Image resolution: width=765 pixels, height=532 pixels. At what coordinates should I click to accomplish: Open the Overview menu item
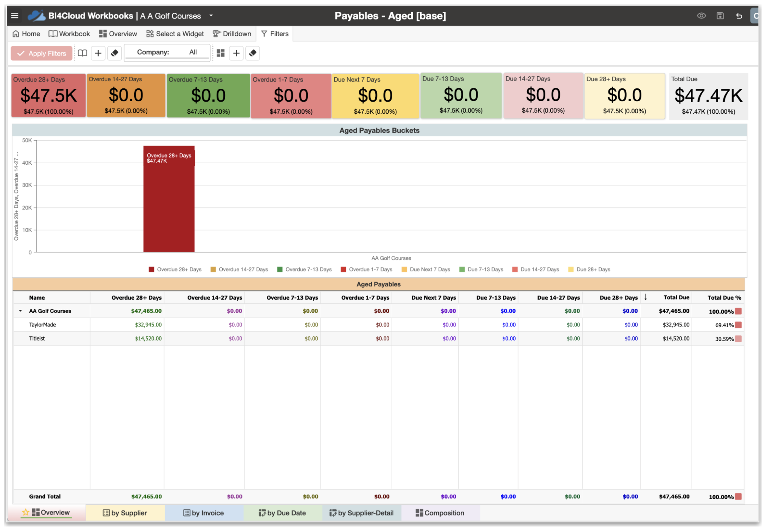coord(118,34)
